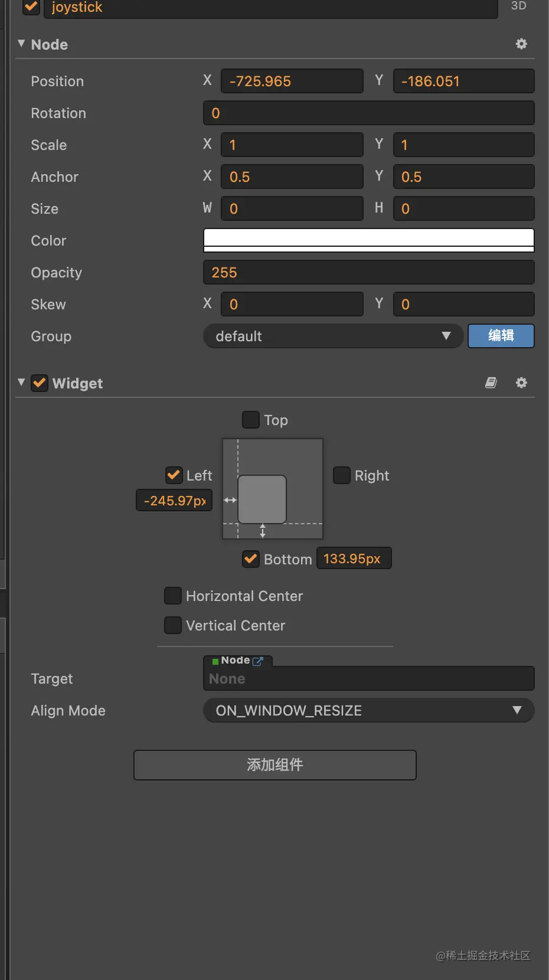Open the white Color swatch picker
This screenshot has height=980, width=549.
click(x=368, y=240)
